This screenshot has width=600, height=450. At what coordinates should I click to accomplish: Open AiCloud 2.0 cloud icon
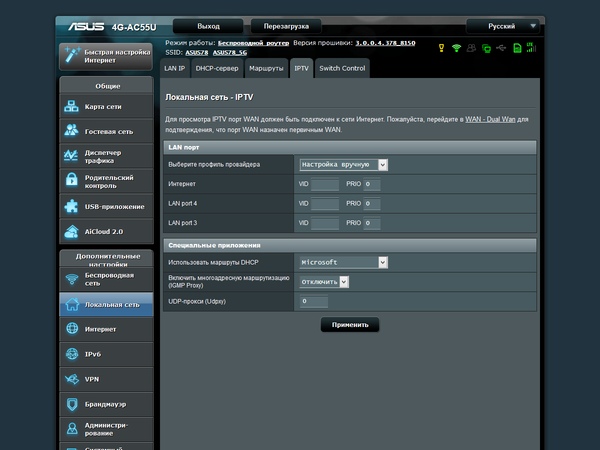tap(71, 231)
